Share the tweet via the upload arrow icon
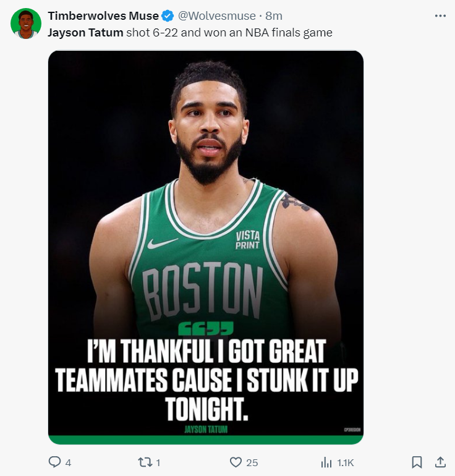The image size is (455, 476). 440,462
